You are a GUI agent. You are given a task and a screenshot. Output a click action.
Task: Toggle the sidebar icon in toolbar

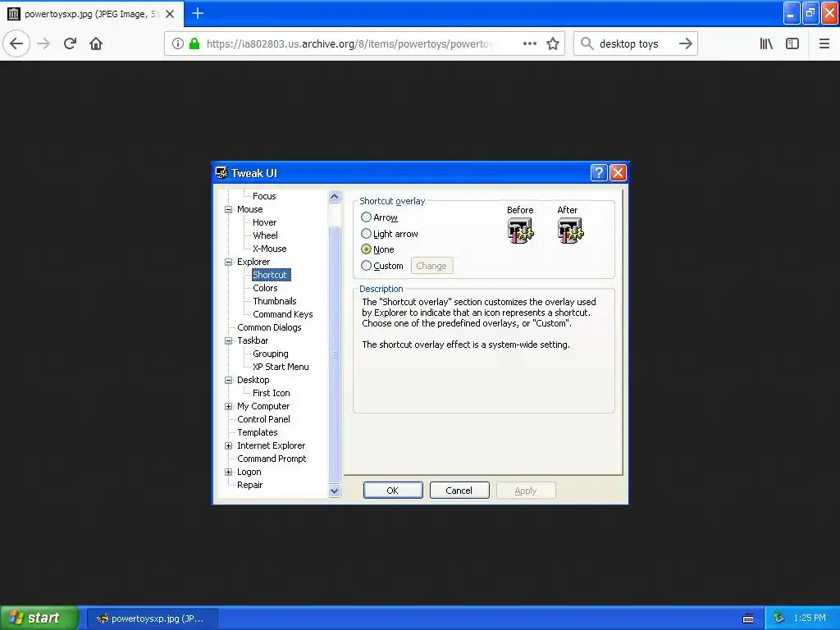pos(792,43)
